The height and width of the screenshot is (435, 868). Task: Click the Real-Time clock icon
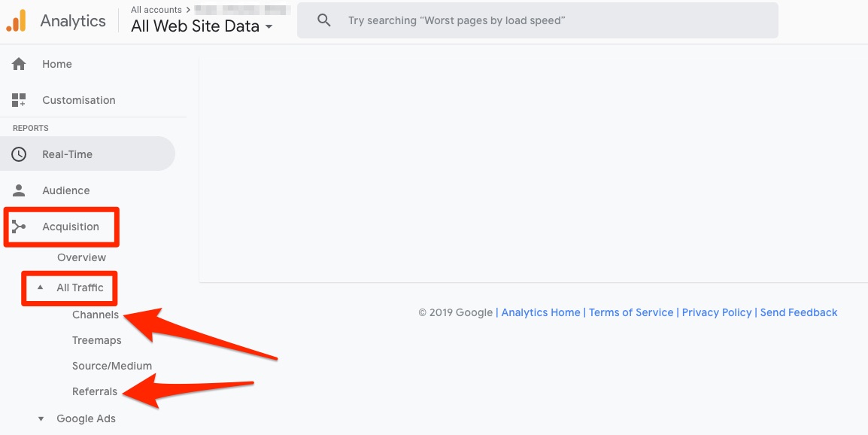pyautogui.click(x=19, y=154)
